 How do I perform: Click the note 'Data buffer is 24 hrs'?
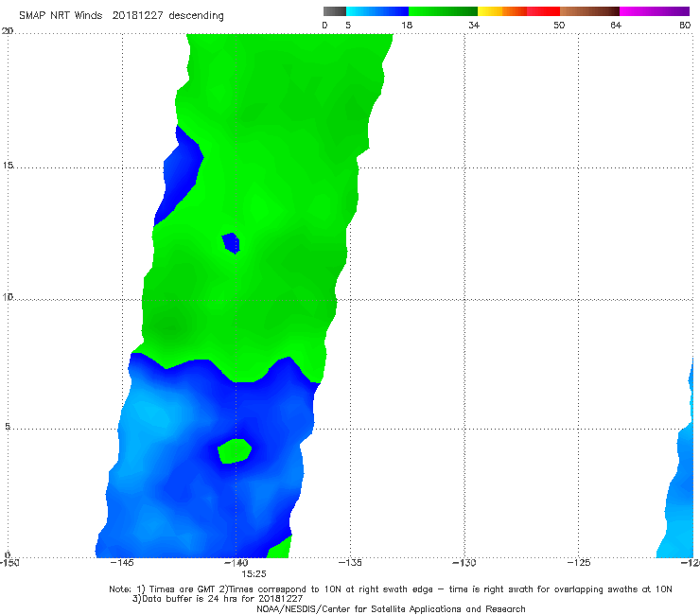tap(190, 599)
